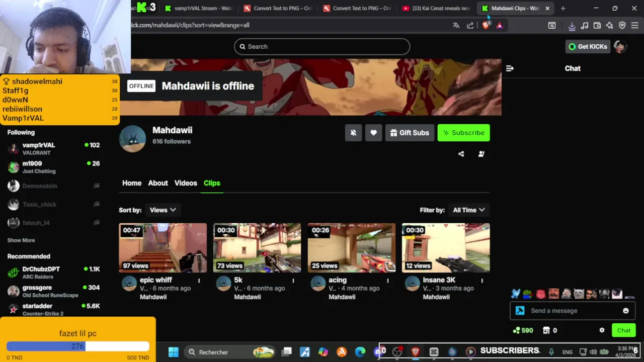Switch to the About tab
Screen dimensions: 644x362
(158, 183)
